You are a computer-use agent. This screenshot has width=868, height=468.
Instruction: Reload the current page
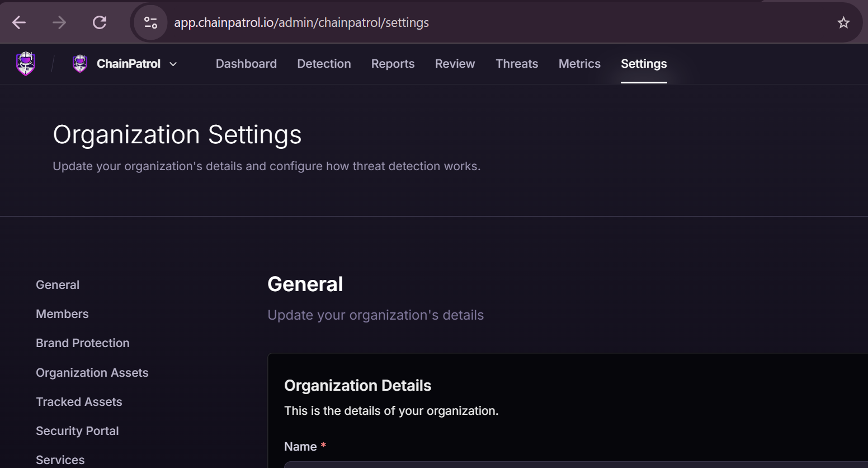pos(99,22)
